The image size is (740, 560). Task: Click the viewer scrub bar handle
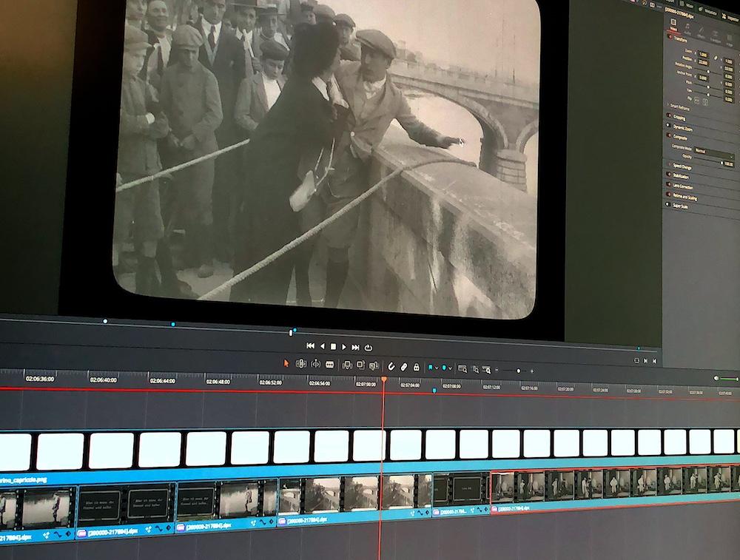click(x=291, y=333)
